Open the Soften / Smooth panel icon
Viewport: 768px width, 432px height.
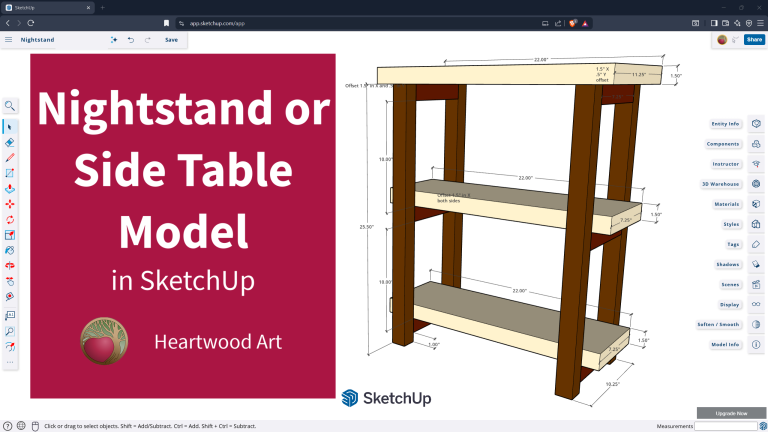(756, 325)
